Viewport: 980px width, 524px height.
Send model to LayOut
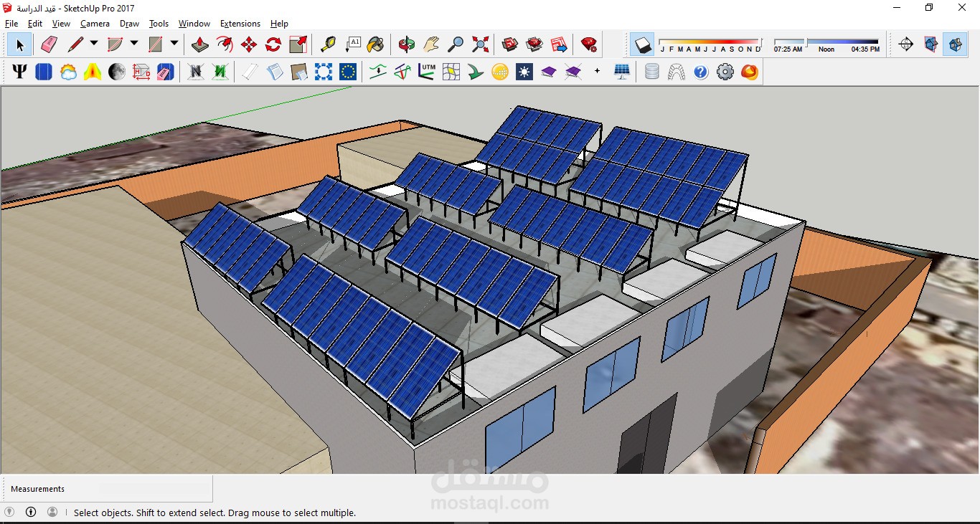click(x=559, y=44)
